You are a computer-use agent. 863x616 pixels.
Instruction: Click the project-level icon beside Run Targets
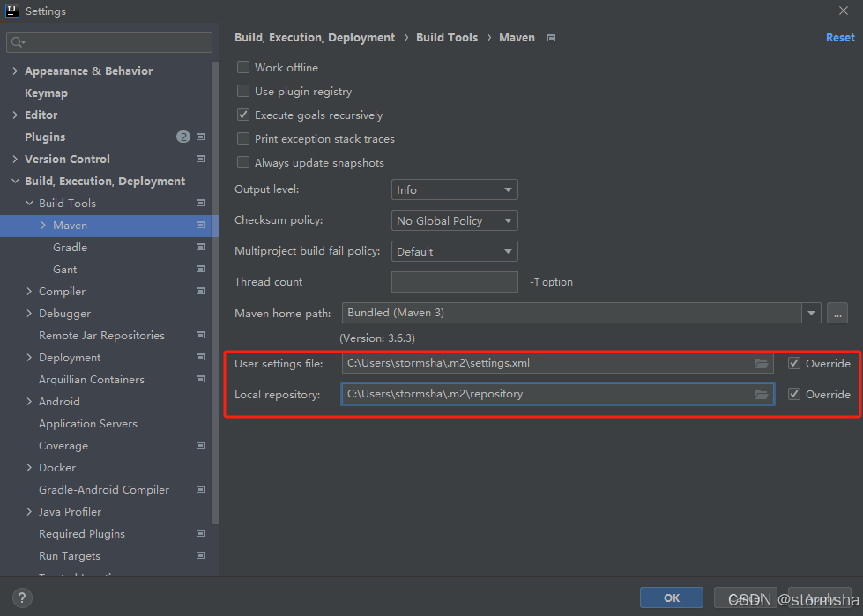coord(200,555)
